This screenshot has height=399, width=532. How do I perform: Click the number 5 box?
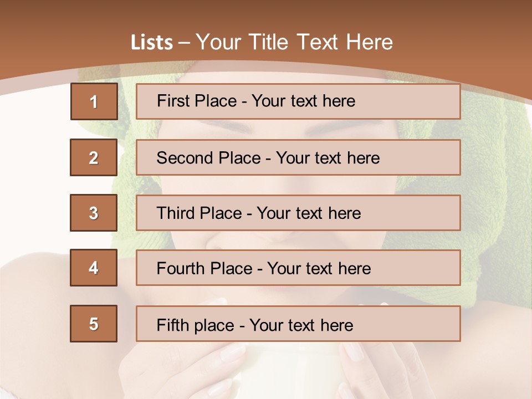pyautogui.click(x=94, y=324)
